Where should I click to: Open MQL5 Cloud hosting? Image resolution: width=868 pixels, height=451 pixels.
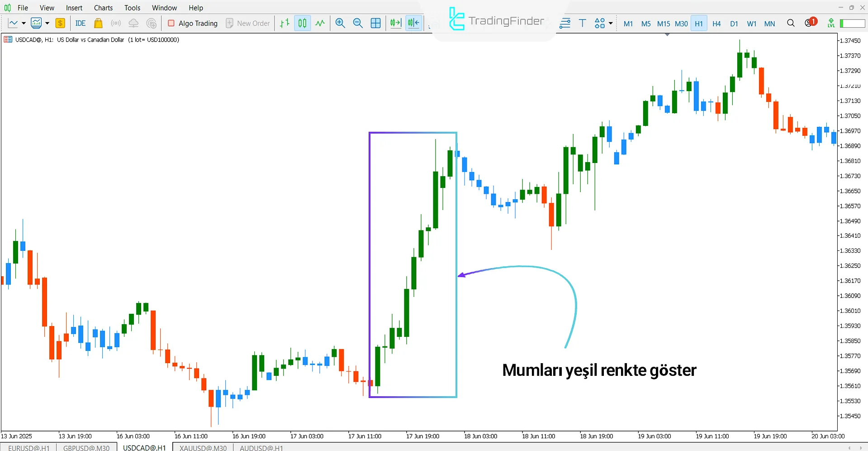coord(133,23)
